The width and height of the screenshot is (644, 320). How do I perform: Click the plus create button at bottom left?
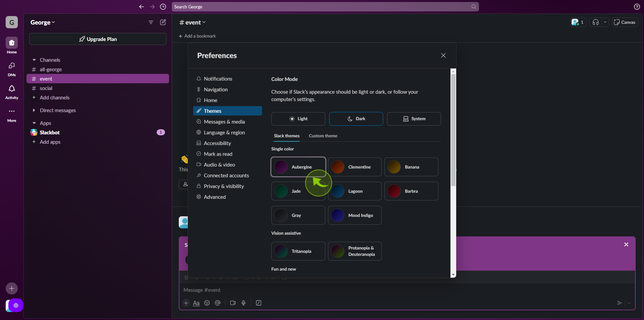(12, 288)
